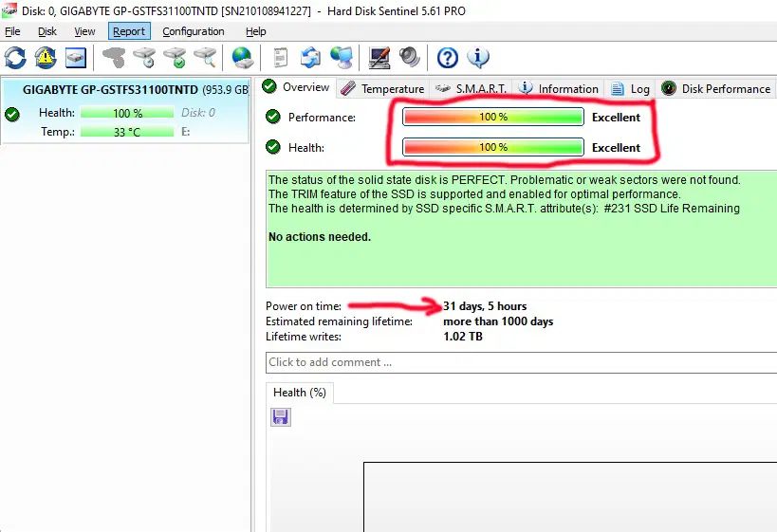This screenshot has width=777, height=532.
Task: Click the '#231 SSD Life Remaining' message line
Action: [x=504, y=209]
